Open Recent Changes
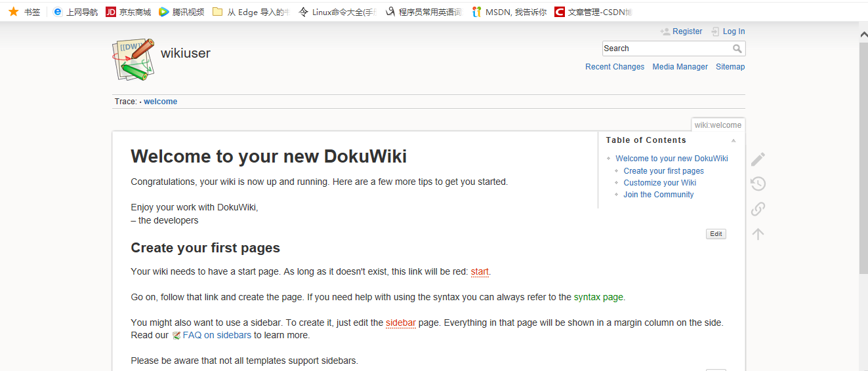 click(x=615, y=67)
